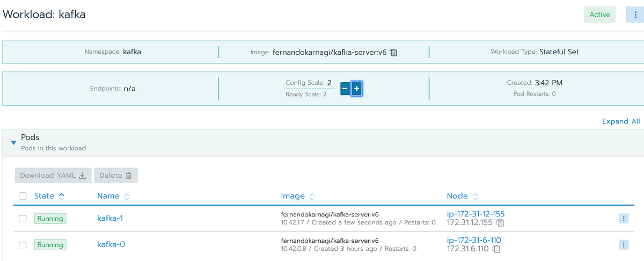Click the Config Scale value 2
Image resolution: width=644 pixels, height=261 pixels.
329,83
